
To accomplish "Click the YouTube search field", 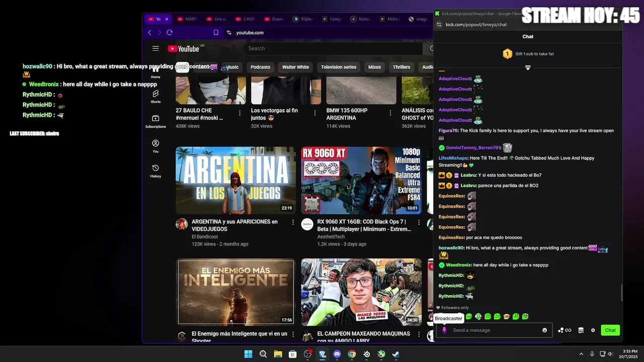I will 335,48.
